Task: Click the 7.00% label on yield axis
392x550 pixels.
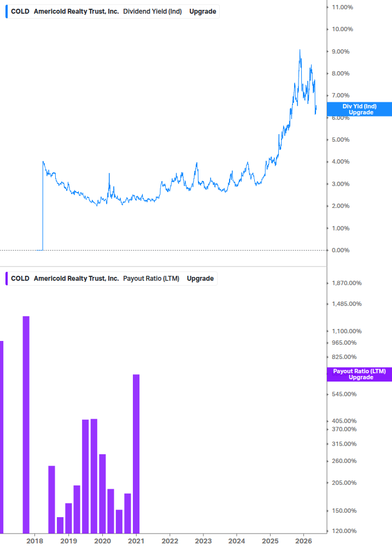Action: click(341, 95)
